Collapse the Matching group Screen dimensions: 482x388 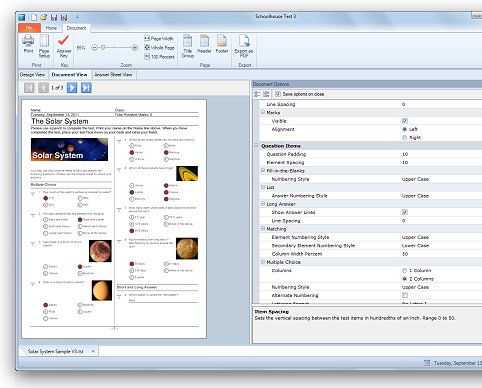tap(263, 229)
